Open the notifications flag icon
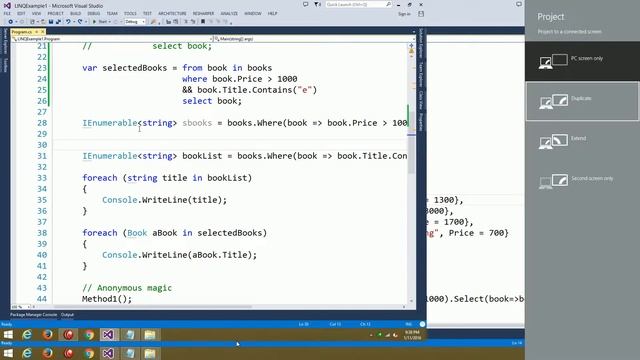This screenshot has height=360, width=640. [317, 4]
